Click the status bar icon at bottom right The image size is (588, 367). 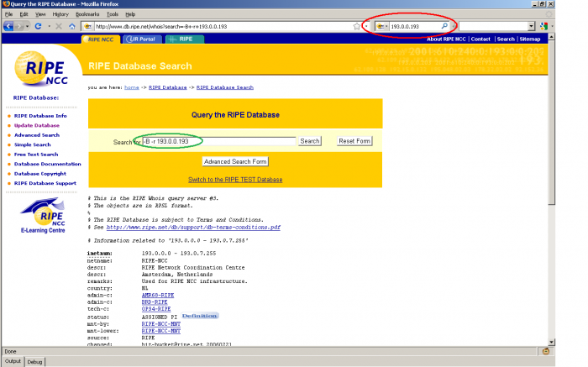(546, 352)
